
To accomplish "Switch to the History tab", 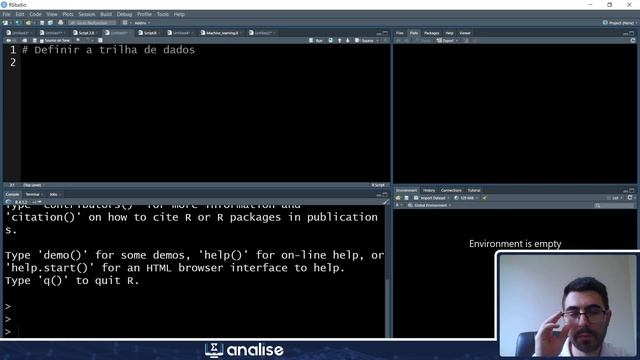I will 429,190.
